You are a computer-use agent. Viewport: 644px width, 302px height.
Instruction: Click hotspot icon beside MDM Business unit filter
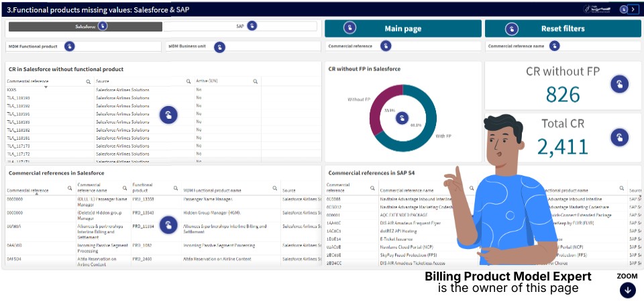click(x=220, y=47)
